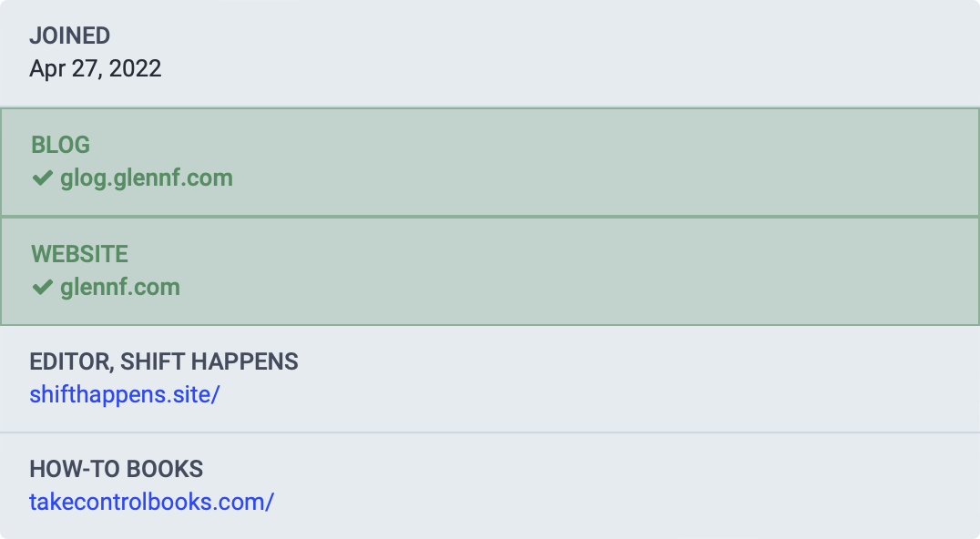
Task: Click empty space in the green Blog row
Action: point(592,162)
